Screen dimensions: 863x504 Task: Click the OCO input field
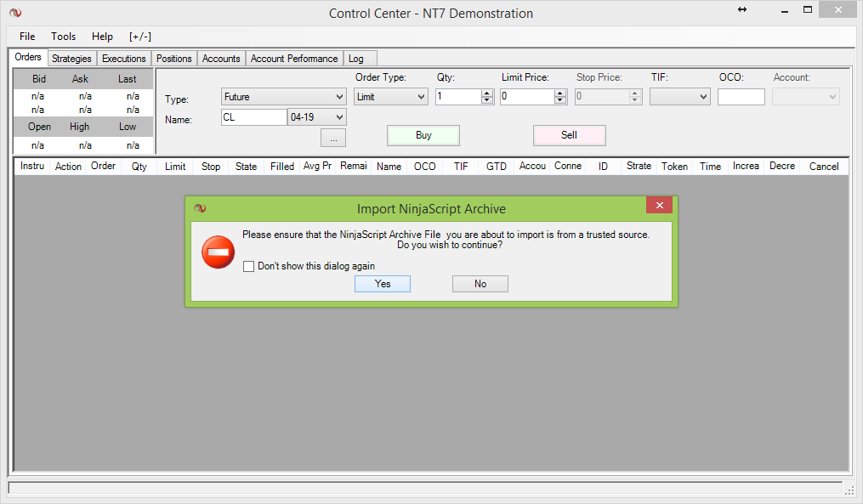(741, 97)
